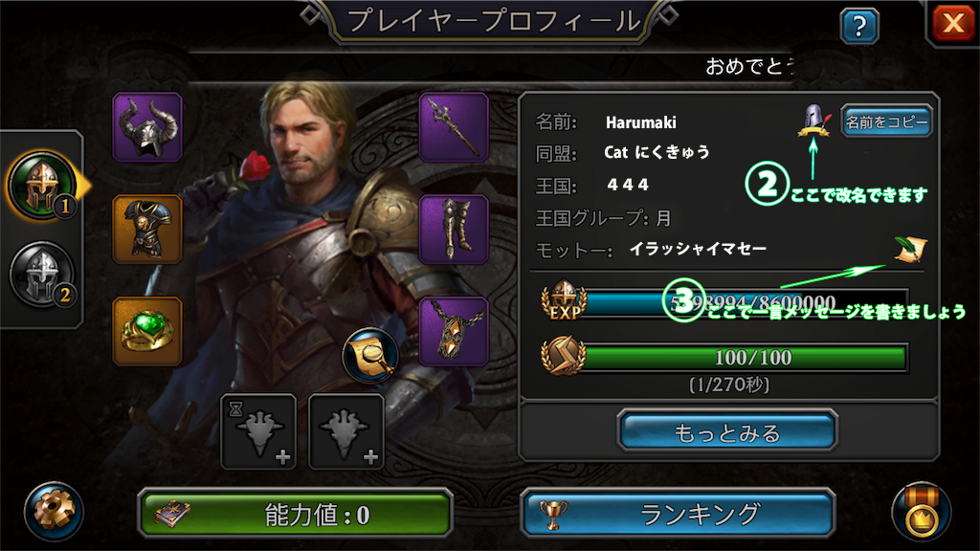980x551 pixels.
Task: Select the emerald ring accessory slot
Action: point(147,332)
